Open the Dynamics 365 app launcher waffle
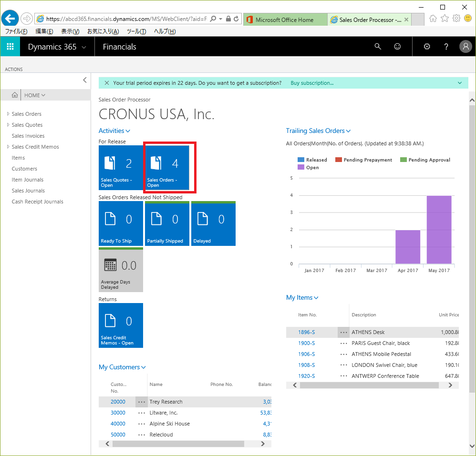The image size is (476, 456). point(10,46)
